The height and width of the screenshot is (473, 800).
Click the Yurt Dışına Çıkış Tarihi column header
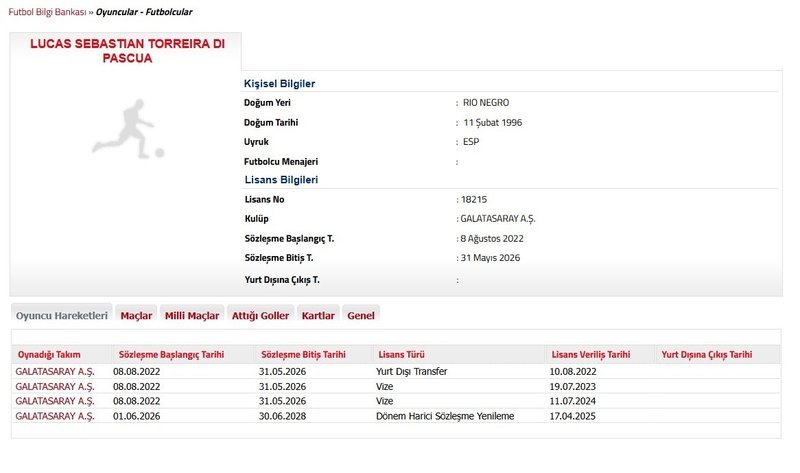point(707,355)
